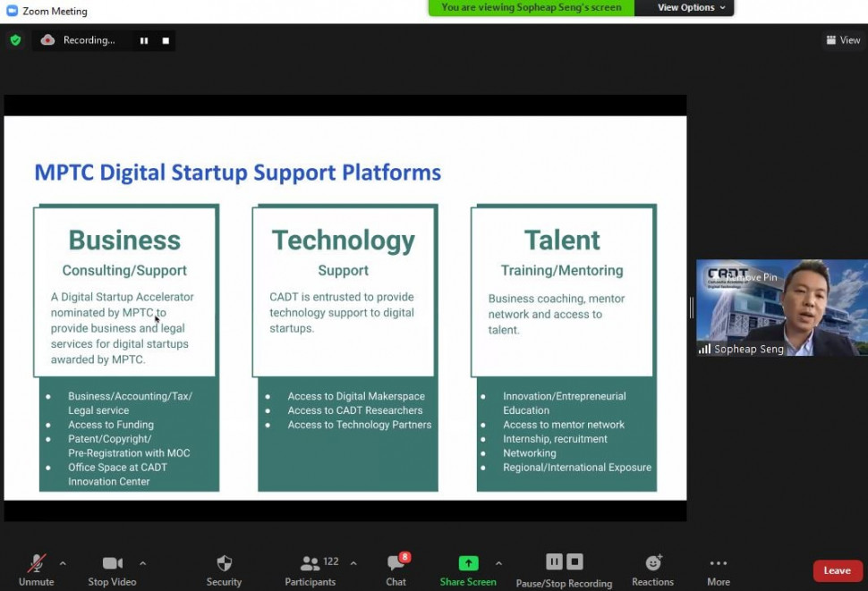The width and height of the screenshot is (868, 591).
Task: Click the 'Talent' card heading
Action: (x=562, y=241)
